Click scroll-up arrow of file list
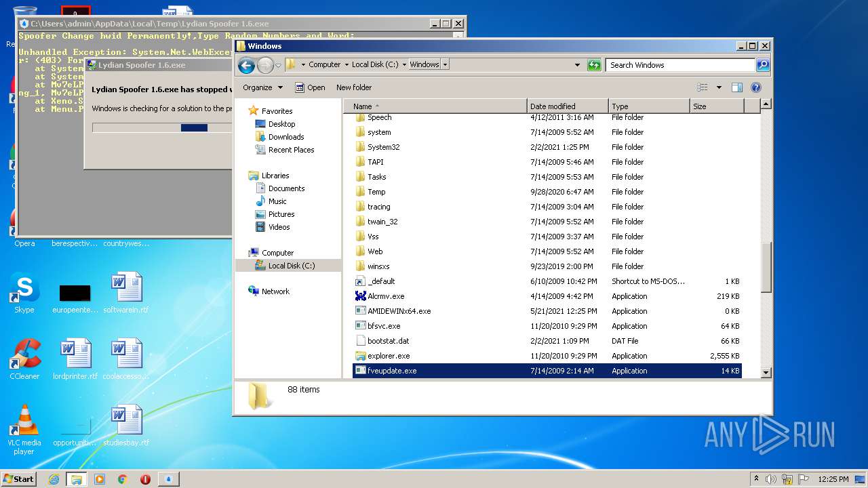Screen dimensions: 868x488 pos(766,104)
